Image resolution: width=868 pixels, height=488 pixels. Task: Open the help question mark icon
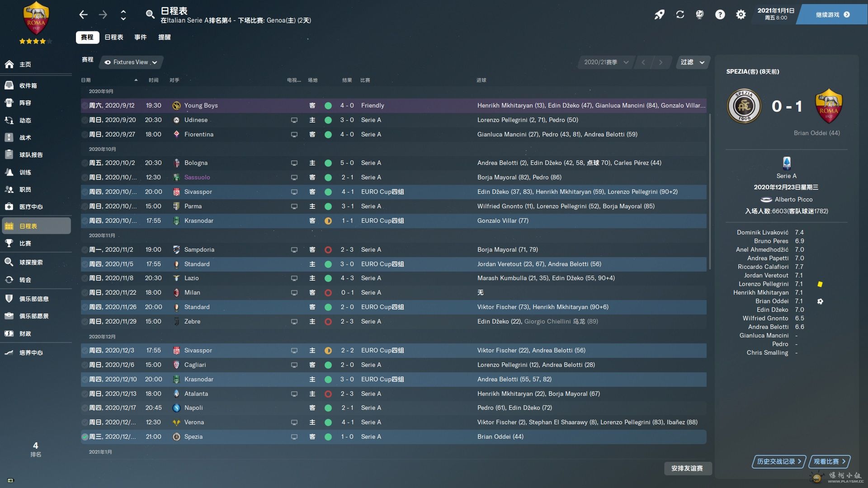point(720,14)
